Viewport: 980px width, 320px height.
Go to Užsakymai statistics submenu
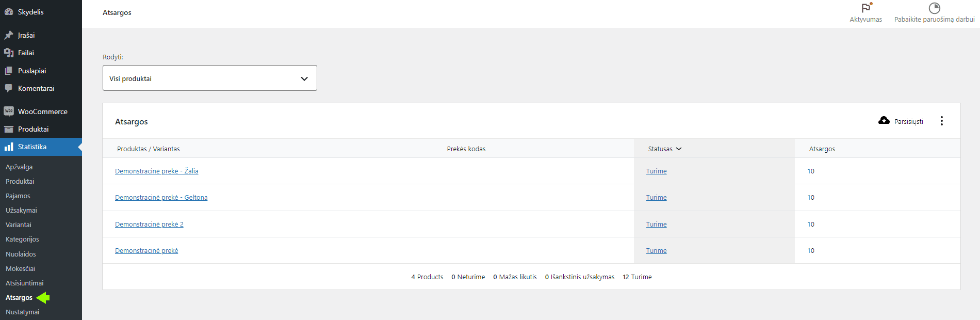tap(21, 210)
